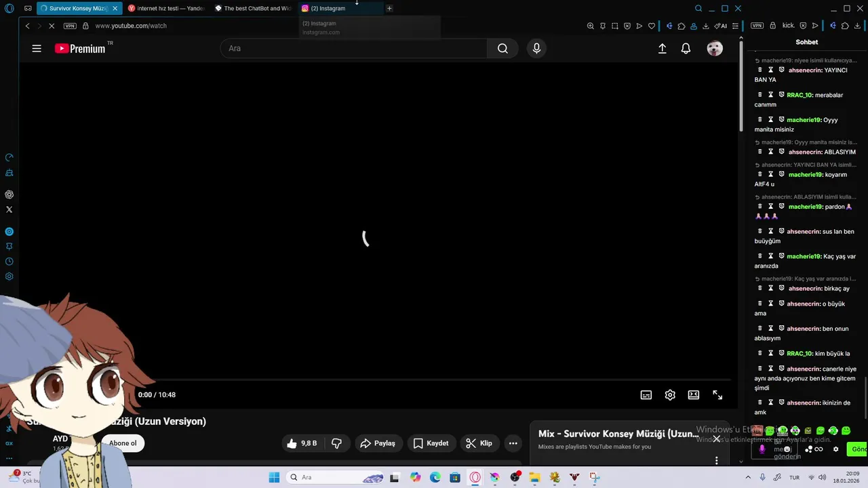868x488 pixels.
Task: Click the Abone ol subscribe button
Action: tap(123, 443)
